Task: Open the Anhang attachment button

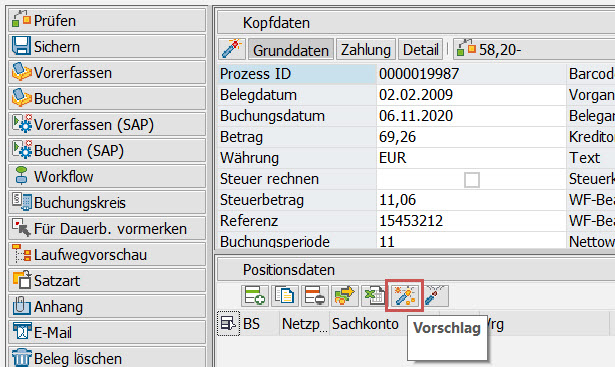Action: coord(107,306)
